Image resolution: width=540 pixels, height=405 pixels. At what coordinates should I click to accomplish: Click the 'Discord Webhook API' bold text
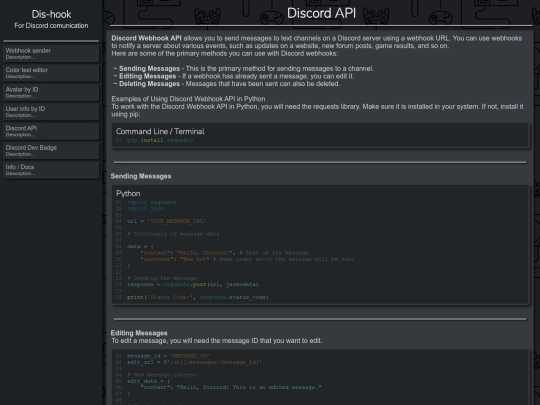click(146, 38)
